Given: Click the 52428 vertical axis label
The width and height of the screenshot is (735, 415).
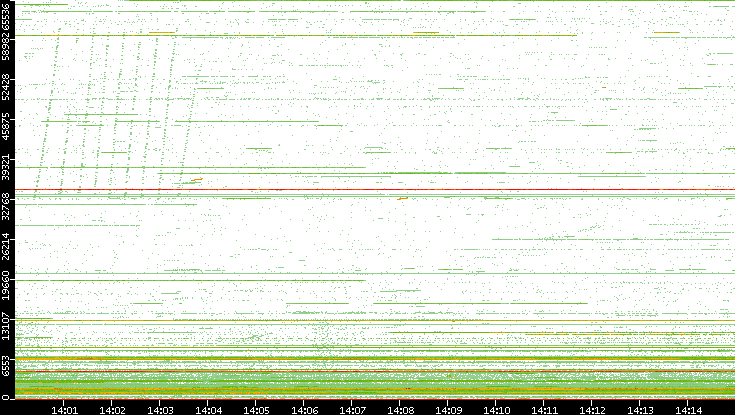Looking at the screenshot, I should [8, 88].
